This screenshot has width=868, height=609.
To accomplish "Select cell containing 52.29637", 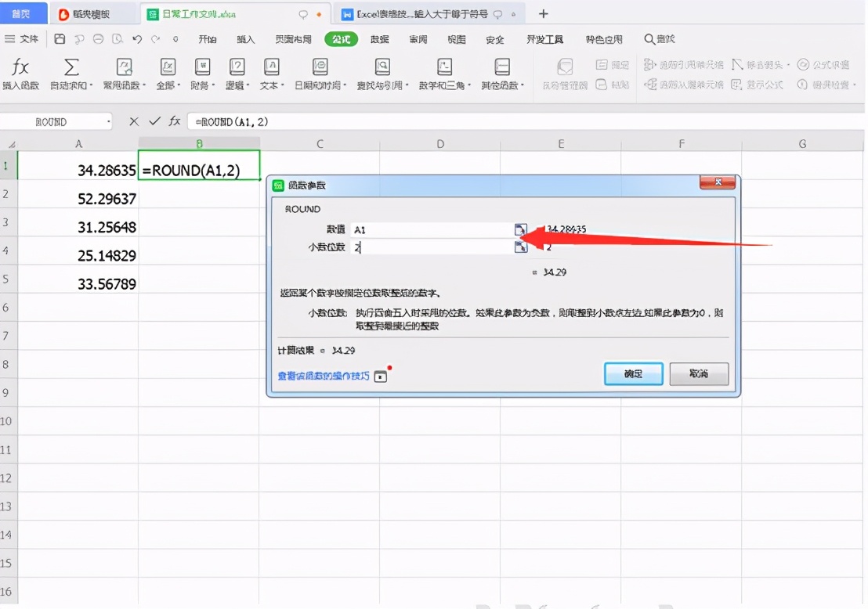I will pyautogui.click(x=78, y=194).
